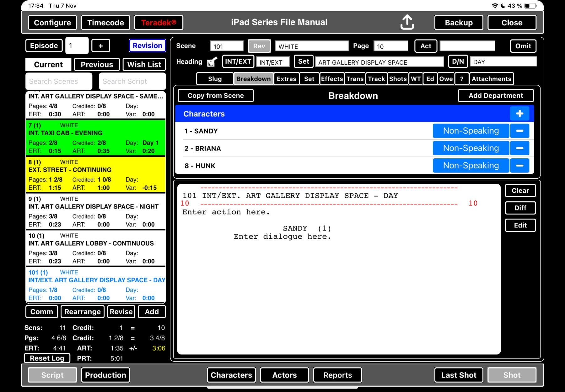565x392 pixels.
Task: Toggle SANDY's Non-Speaking status
Action: coord(471,131)
